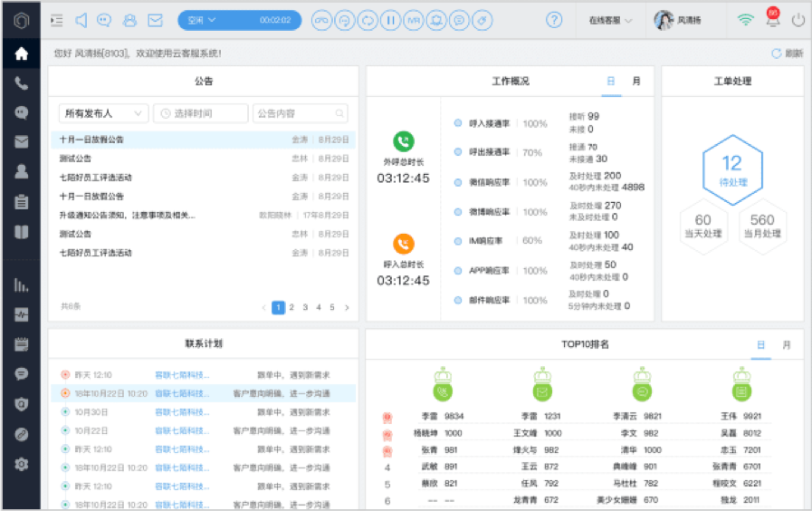The width and height of the screenshot is (812, 511).
Task: Open the settings gear in the sidebar
Action: tap(21, 464)
